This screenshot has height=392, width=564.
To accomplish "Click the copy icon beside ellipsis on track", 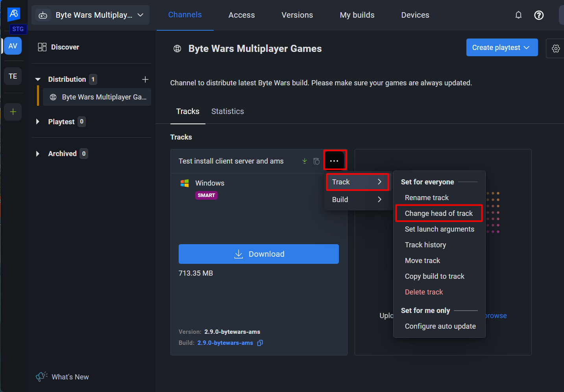I will click(x=316, y=161).
